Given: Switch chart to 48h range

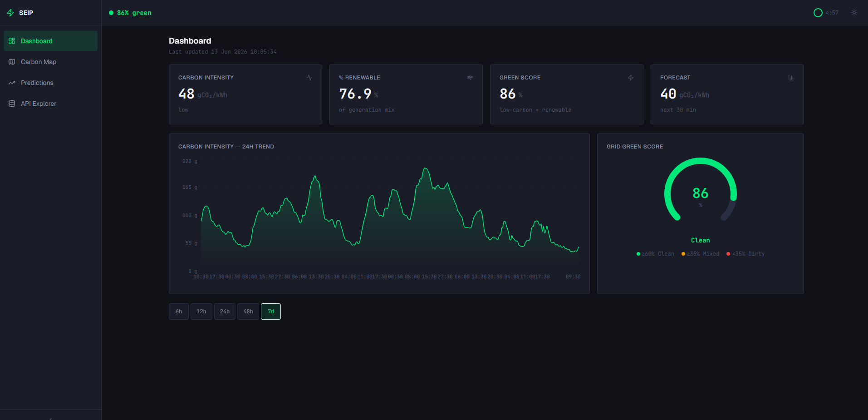Looking at the screenshot, I should pos(248,311).
